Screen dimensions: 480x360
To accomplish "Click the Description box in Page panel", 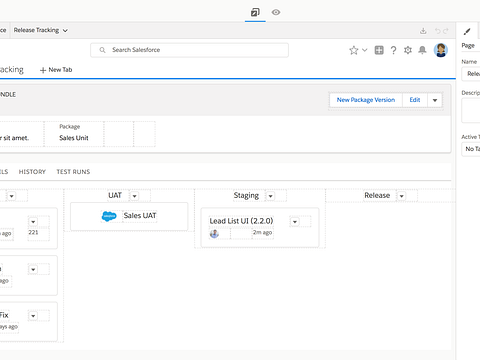I will [471, 110].
